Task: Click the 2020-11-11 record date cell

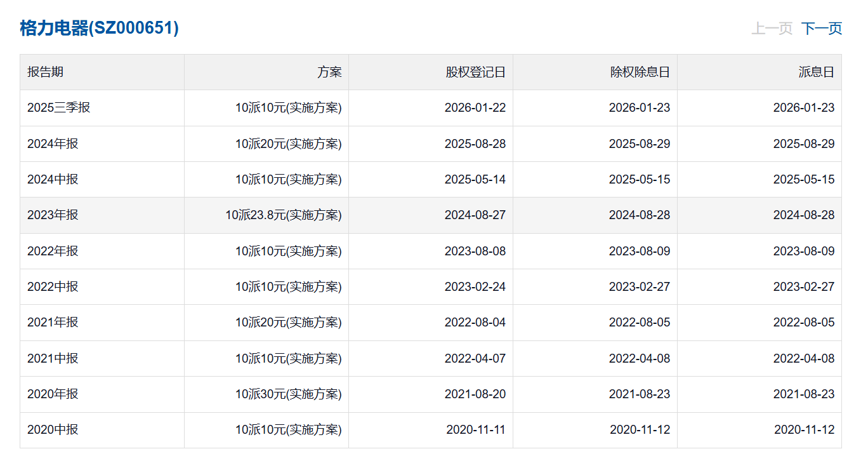Action: [x=475, y=430]
